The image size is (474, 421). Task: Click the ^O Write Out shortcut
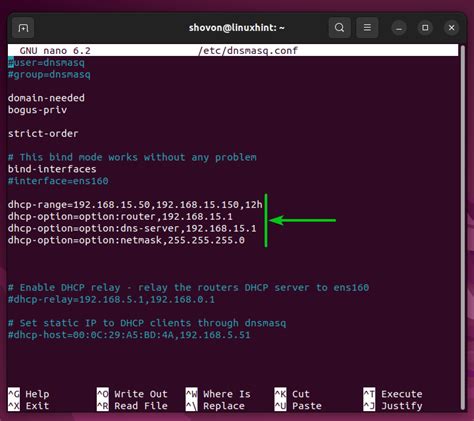(132, 394)
